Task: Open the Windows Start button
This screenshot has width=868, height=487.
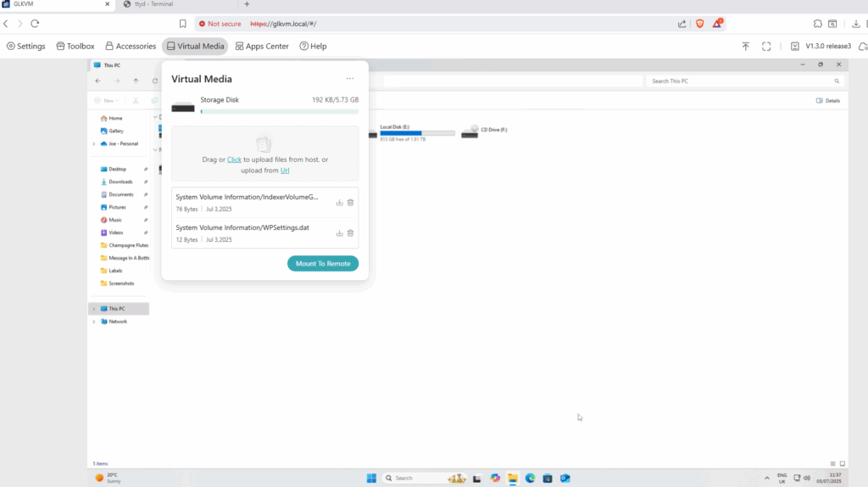Action: [371, 479]
